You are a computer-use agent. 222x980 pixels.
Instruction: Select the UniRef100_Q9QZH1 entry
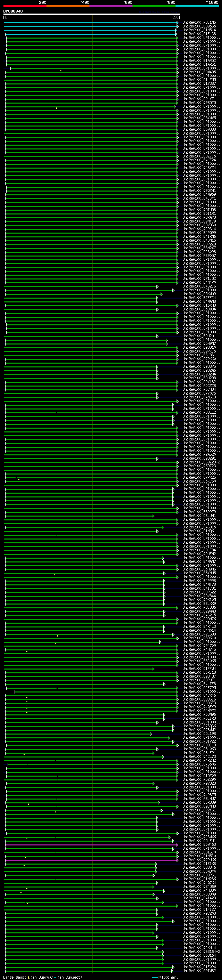pos(199,191)
